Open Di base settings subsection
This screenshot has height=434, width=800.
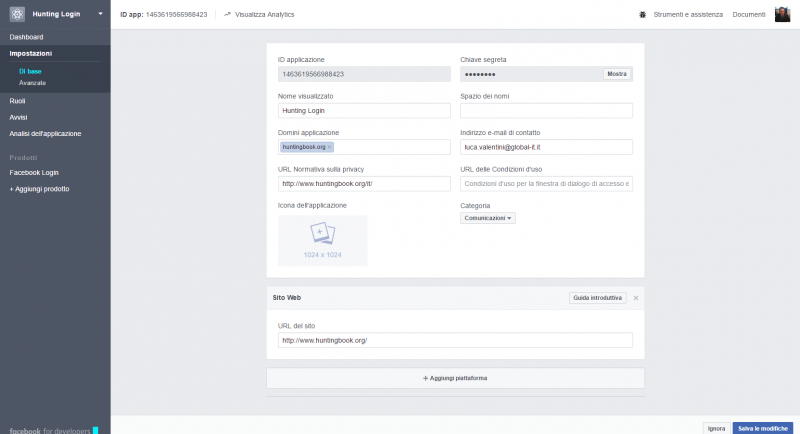(30, 71)
